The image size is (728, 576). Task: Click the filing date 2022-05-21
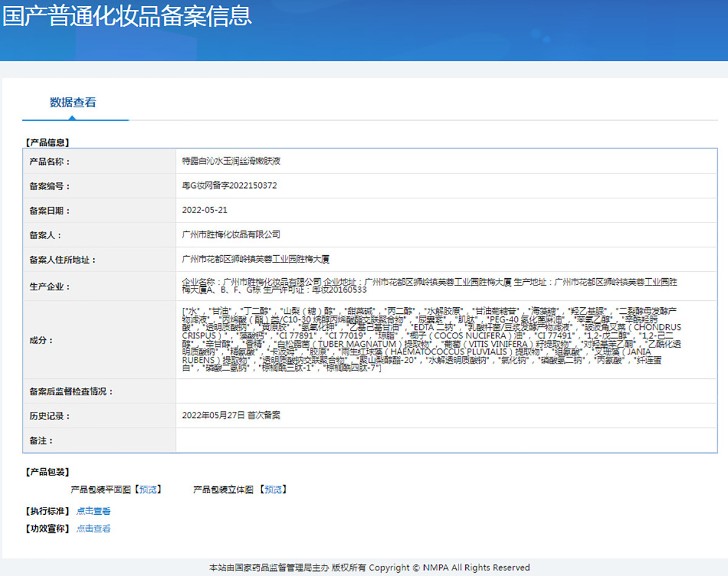coord(204,210)
